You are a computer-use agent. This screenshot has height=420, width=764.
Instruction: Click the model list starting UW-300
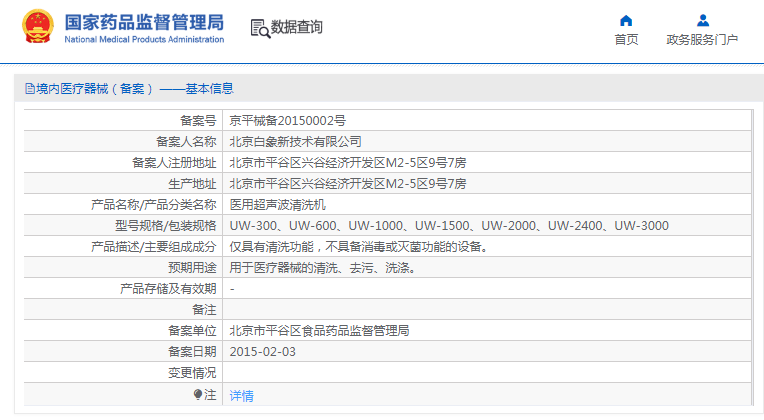coord(449,226)
